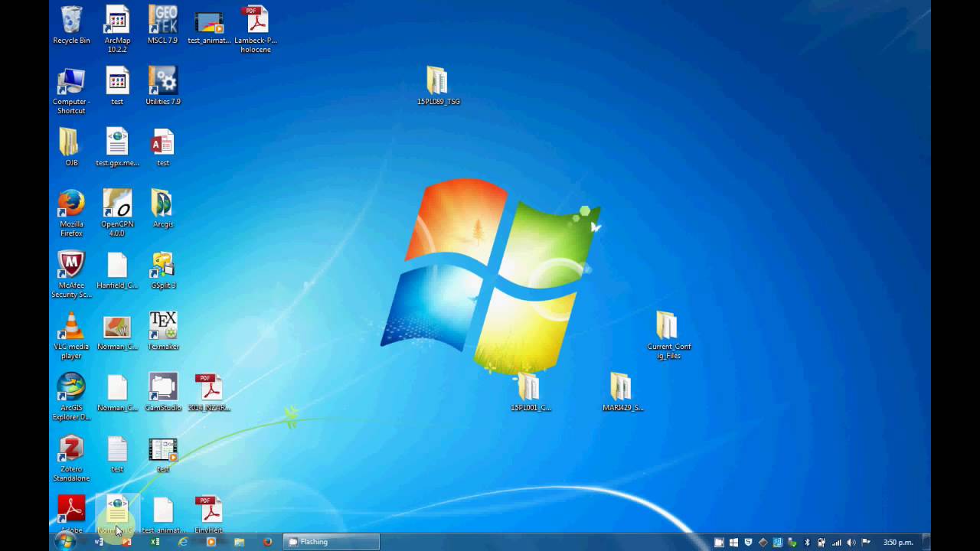Open the Current_Config_Files folder
The height and width of the screenshot is (551, 980).
tap(668, 336)
